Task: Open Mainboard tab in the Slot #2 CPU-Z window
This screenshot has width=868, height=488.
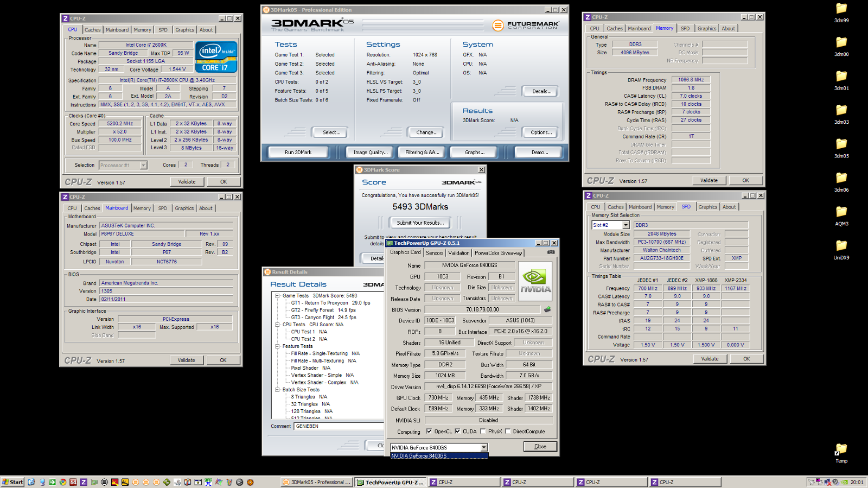Action: [x=640, y=207]
